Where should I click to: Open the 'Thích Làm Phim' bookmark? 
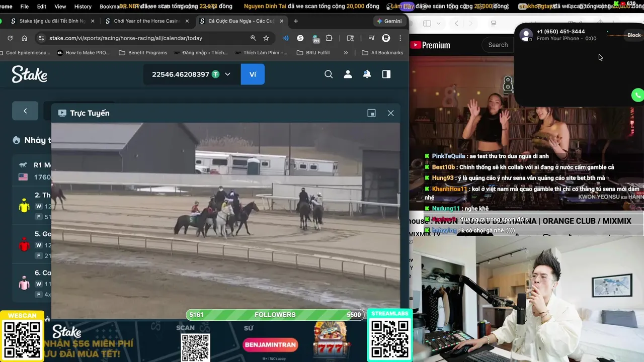pyautogui.click(x=260, y=53)
